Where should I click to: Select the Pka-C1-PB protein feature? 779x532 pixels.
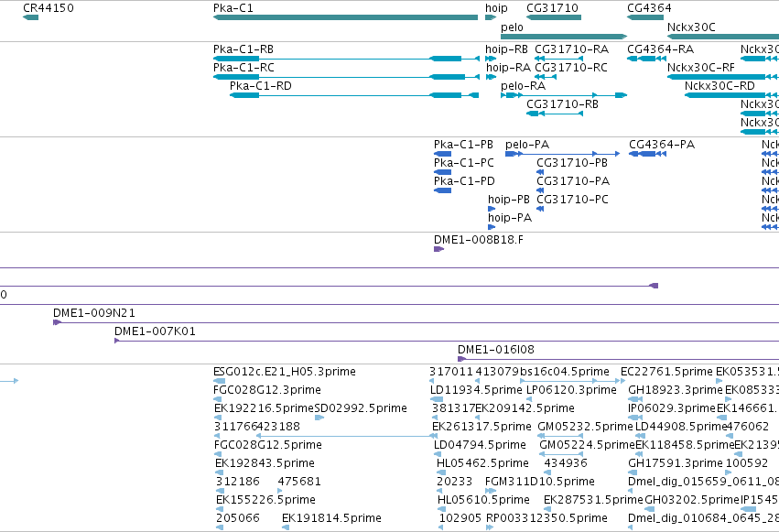tap(442, 154)
